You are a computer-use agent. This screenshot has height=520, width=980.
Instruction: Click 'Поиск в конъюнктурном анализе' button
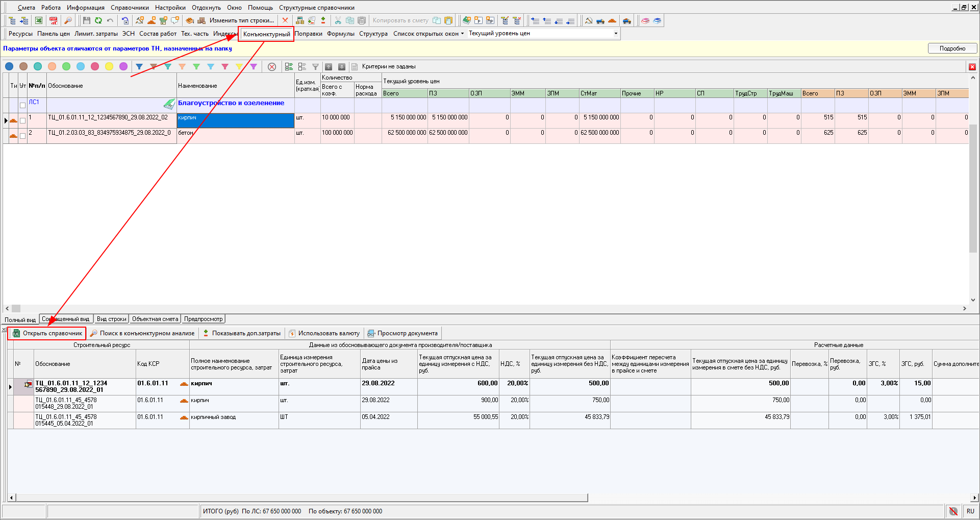(x=142, y=333)
